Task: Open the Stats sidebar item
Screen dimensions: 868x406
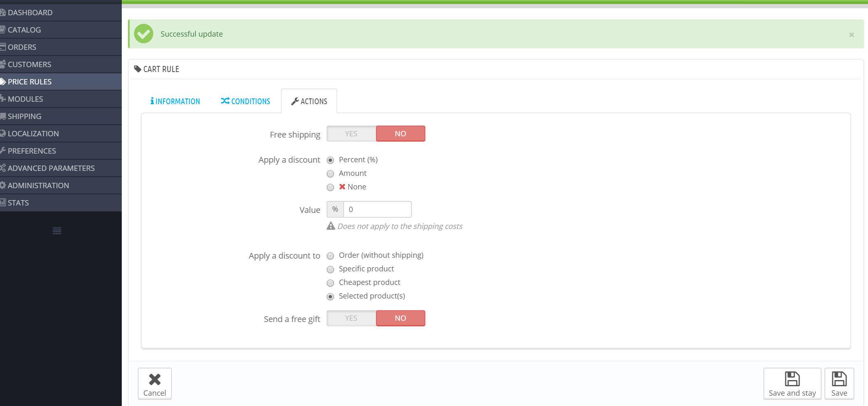Action: 61,203
